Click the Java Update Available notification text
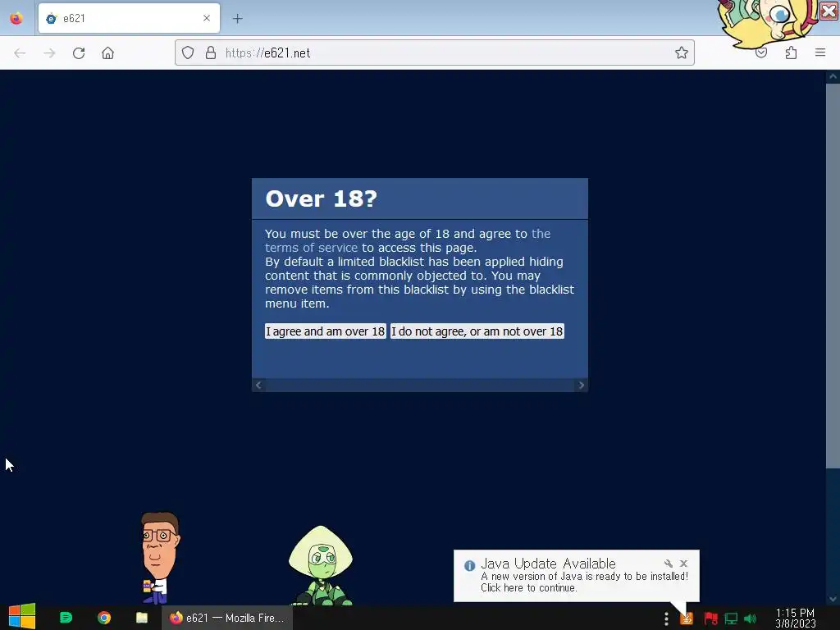Image resolution: width=840 pixels, height=630 pixels. point(584,575)
